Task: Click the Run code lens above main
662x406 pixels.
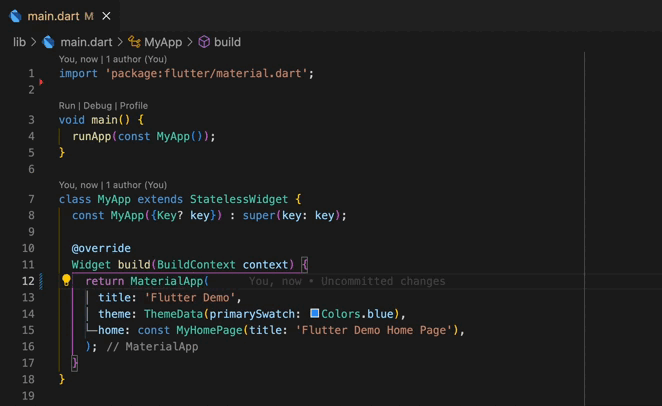Action: point(67,106)
